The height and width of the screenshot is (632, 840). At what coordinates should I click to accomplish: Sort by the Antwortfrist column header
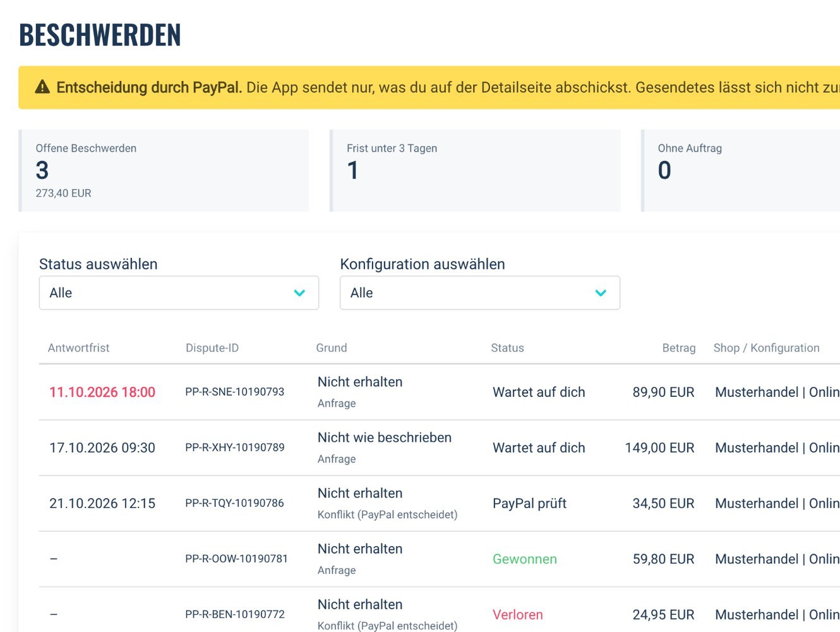pyautogui.click(x=79, y=348)
